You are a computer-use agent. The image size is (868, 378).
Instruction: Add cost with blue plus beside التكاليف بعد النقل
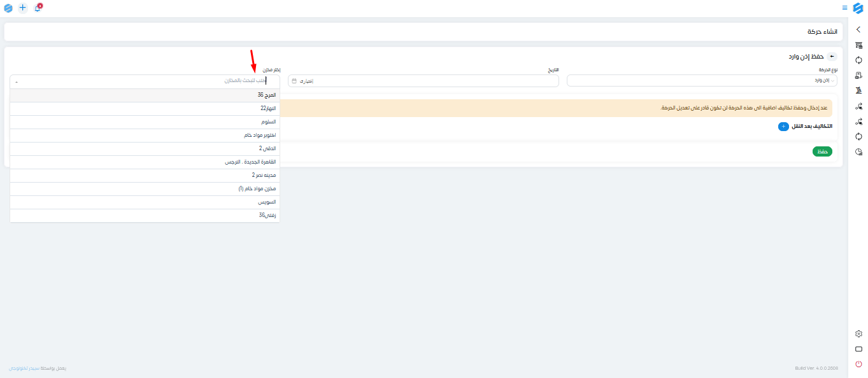[x=783, y=126]
